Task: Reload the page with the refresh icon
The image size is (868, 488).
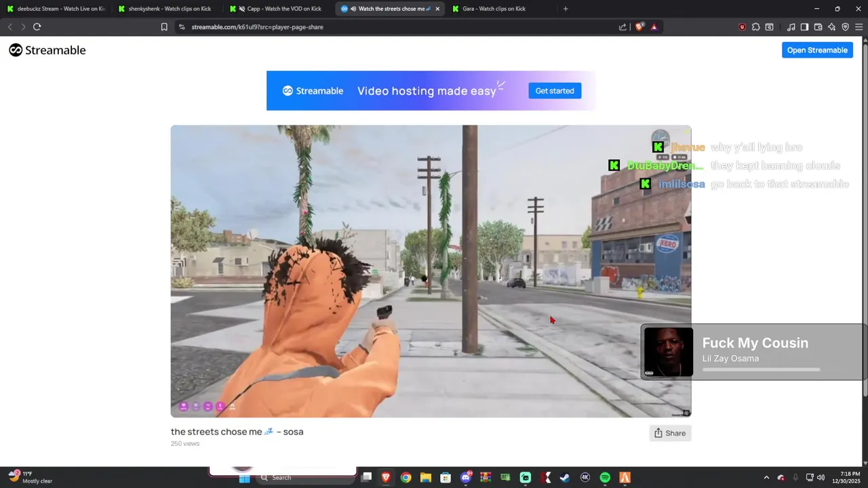Action: 37,27
